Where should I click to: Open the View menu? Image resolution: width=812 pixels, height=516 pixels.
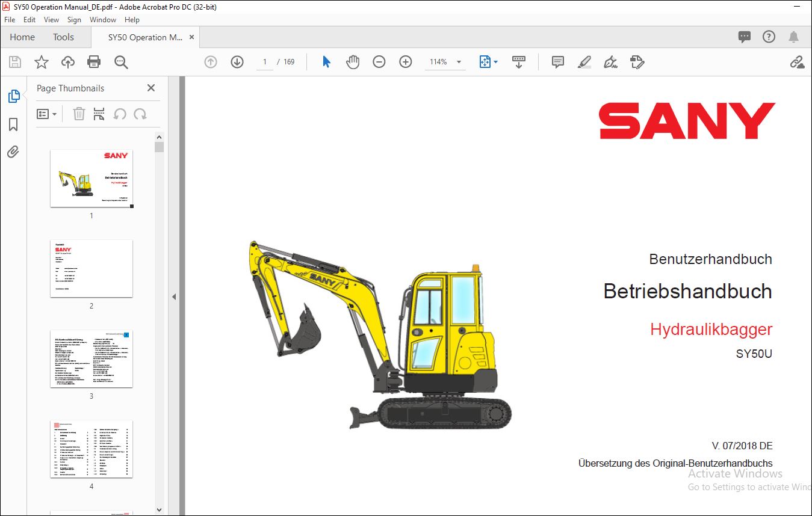(x=52, y=19)
